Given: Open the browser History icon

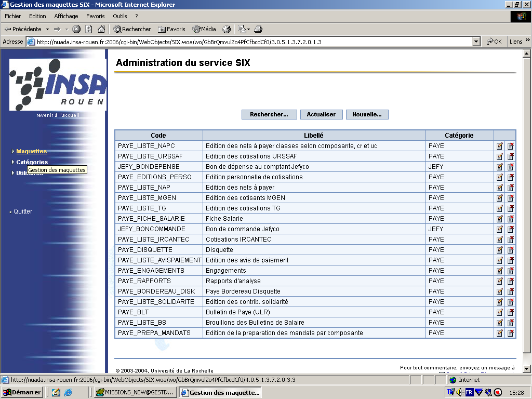Looking at the screenshot, I should point(227,29).
